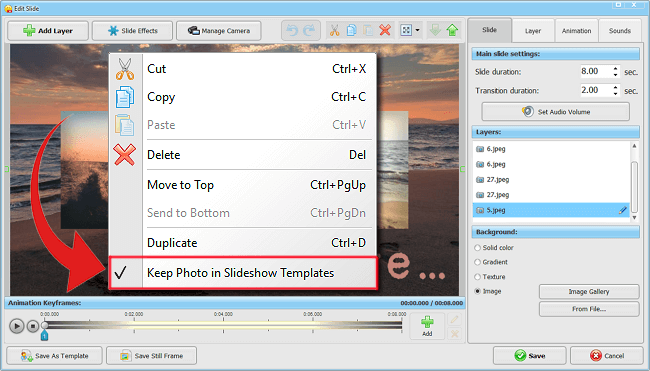The image size is (650, 371).
Task: Increase transition duration with up stepper
Action: [x=616, y=87]
